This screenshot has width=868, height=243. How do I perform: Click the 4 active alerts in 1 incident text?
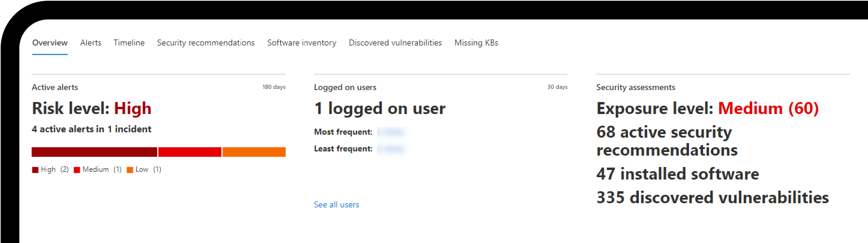pyautogui.click(x=91, y=129)
